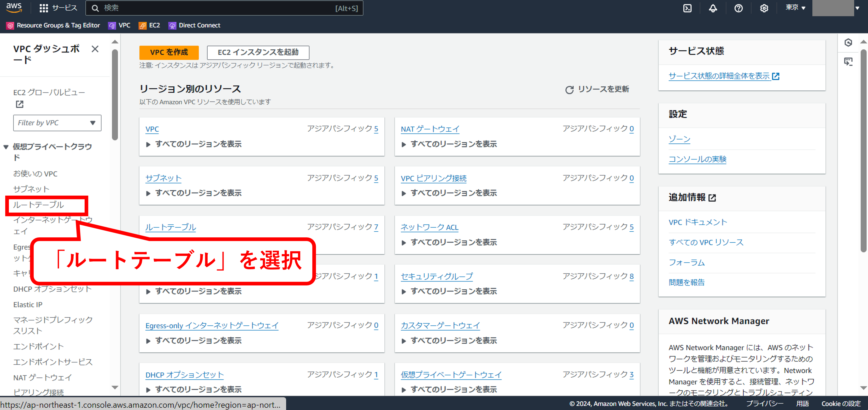Open the Filter by VPC dropdown

click(x=57, y=123)
